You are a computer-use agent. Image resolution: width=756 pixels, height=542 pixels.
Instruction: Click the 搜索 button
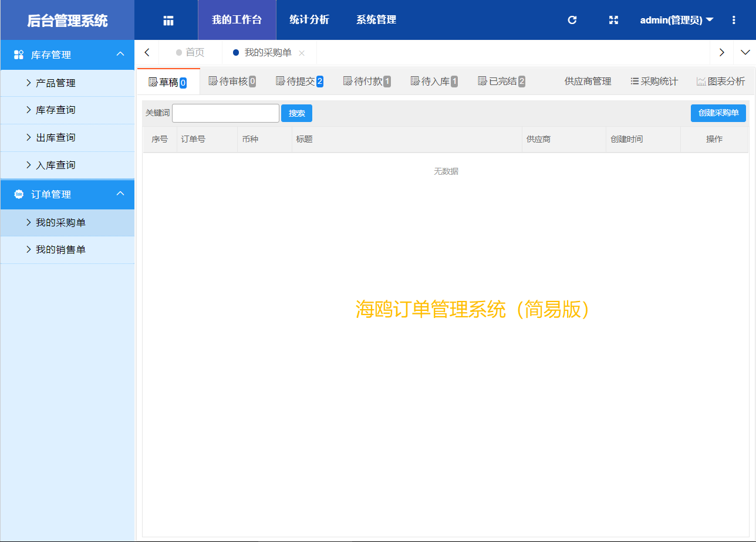coord(296,113)
